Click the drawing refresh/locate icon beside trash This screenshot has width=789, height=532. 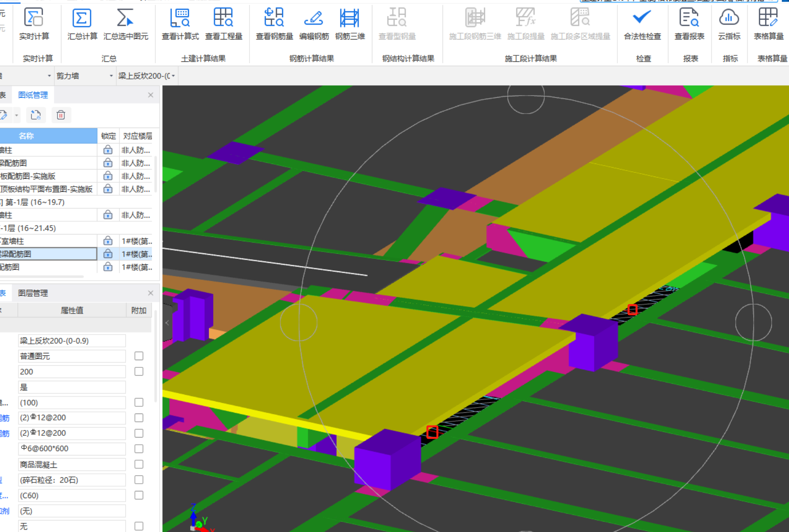(36, 115)
